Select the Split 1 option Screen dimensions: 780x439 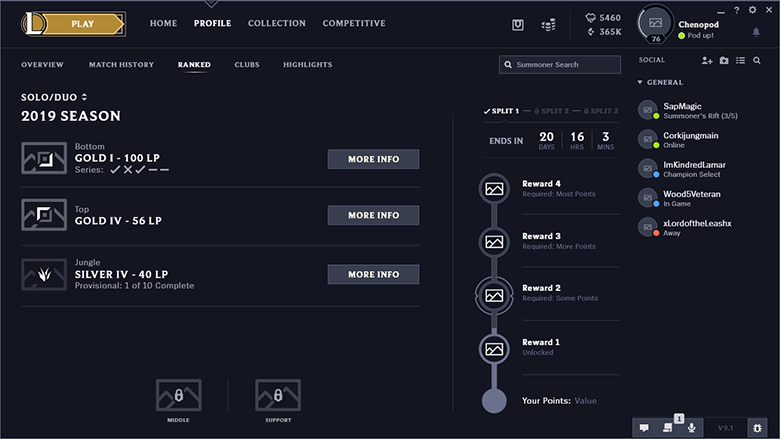pyautogui.click(x=502, y=111)
